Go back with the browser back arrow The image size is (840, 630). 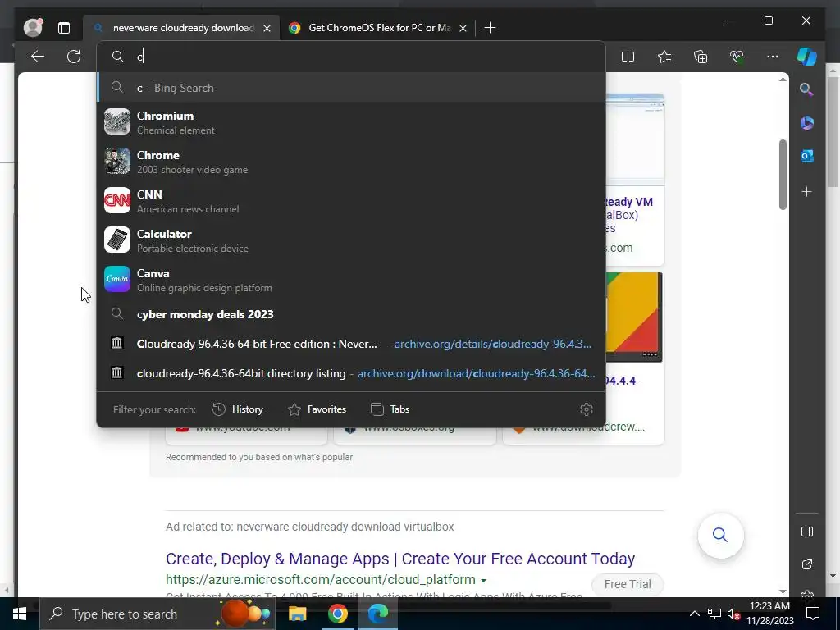pyautogui.click(x=38, y=57)
